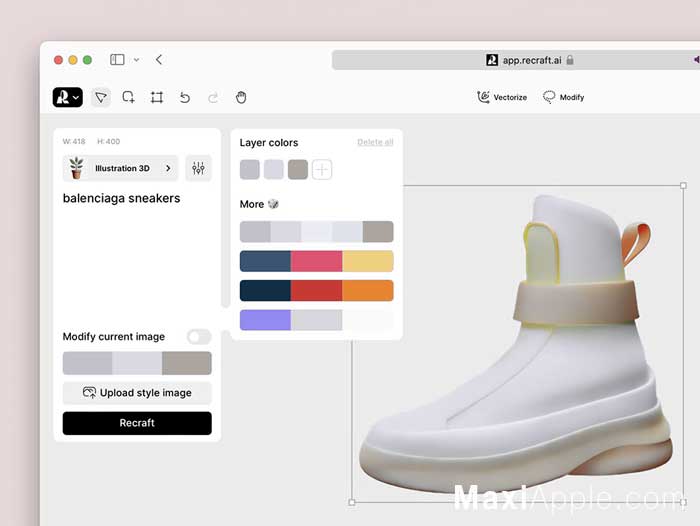This screenshot has height=526, width=700.
Task: Click the black Recraft button
Action: 137,423
